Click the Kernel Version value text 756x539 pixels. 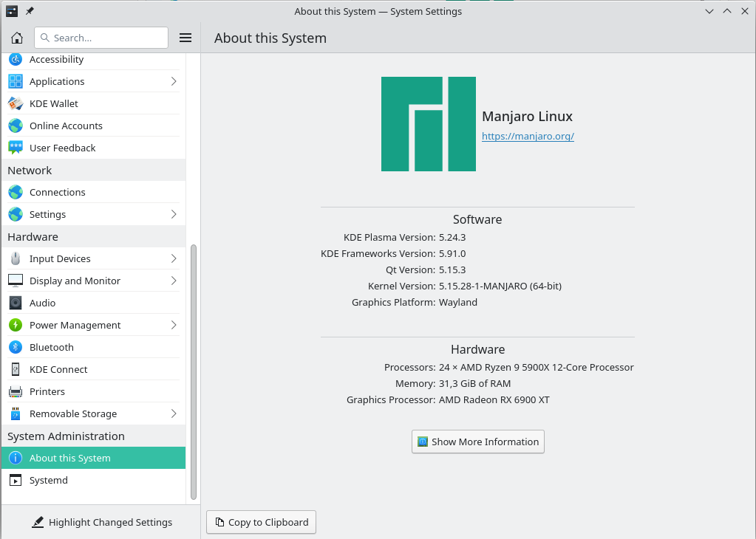pyautogui.click(x=500, y=286)
